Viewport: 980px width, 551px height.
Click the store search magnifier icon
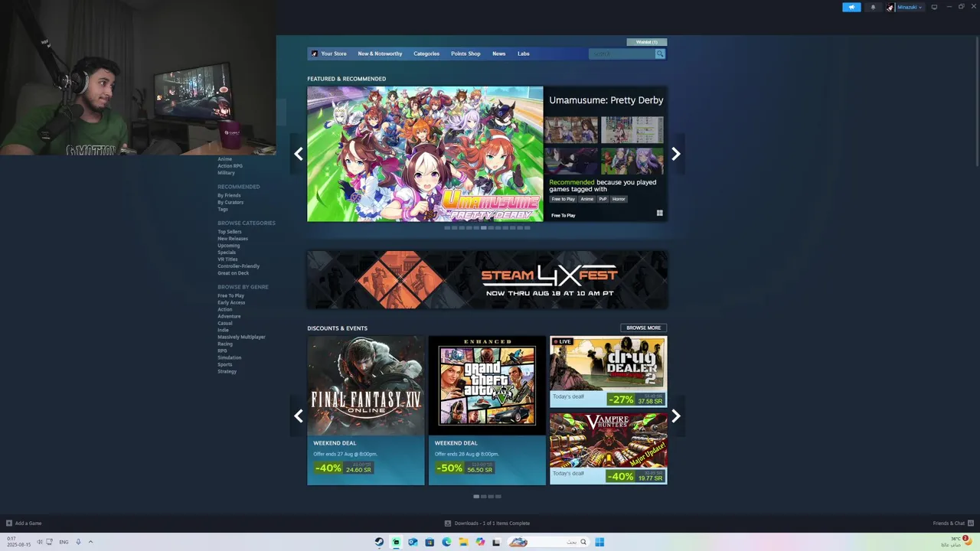(660, 54)
